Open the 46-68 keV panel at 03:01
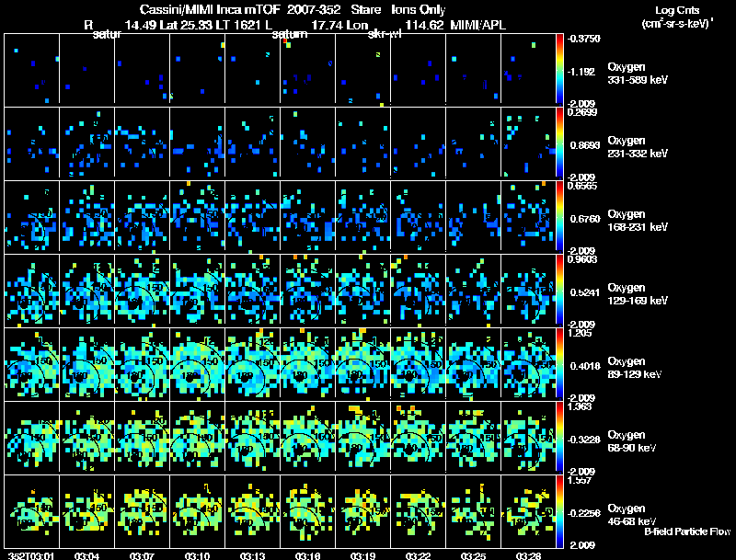The width and height of the screenshot is (736, 560). point(31,511)
